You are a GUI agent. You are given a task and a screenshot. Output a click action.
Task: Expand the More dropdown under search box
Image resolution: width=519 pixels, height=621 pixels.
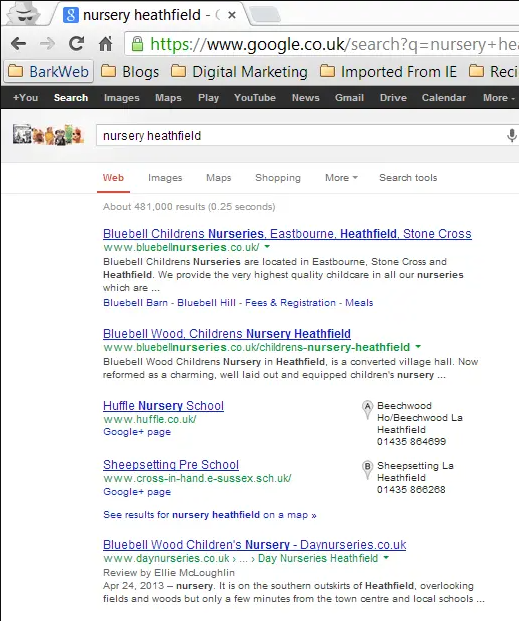(341, 178)
